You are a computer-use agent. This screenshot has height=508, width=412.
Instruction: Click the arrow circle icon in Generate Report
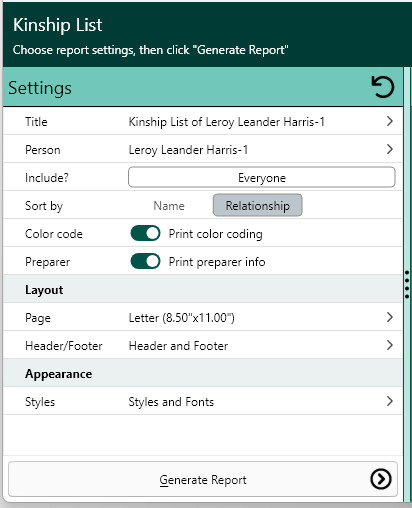pyautogui.click(x=380, y=479)
